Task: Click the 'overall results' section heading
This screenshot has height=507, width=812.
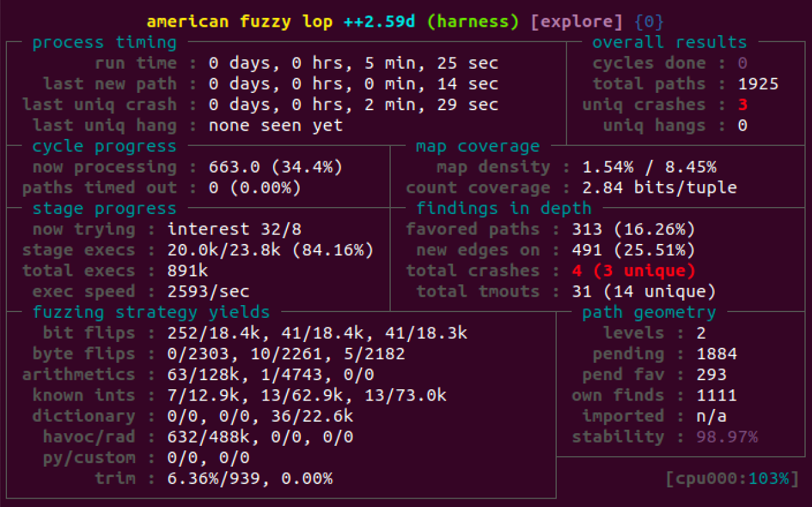Action: (x=669, y=43)
